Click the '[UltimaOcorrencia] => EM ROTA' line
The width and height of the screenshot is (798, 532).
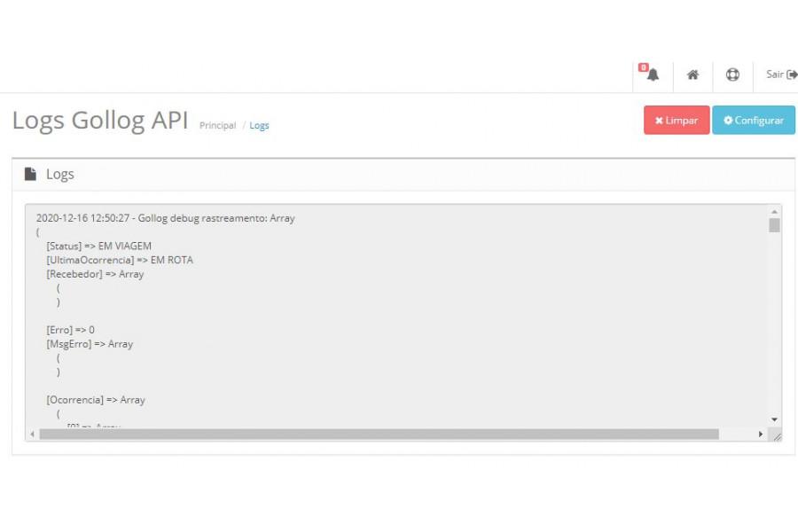pos(120,260)
